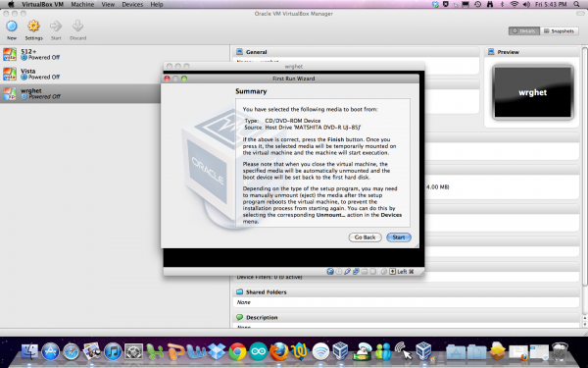Switch to the Details view tab
Viewport: 588px width, 368px height.
[524, 30]
